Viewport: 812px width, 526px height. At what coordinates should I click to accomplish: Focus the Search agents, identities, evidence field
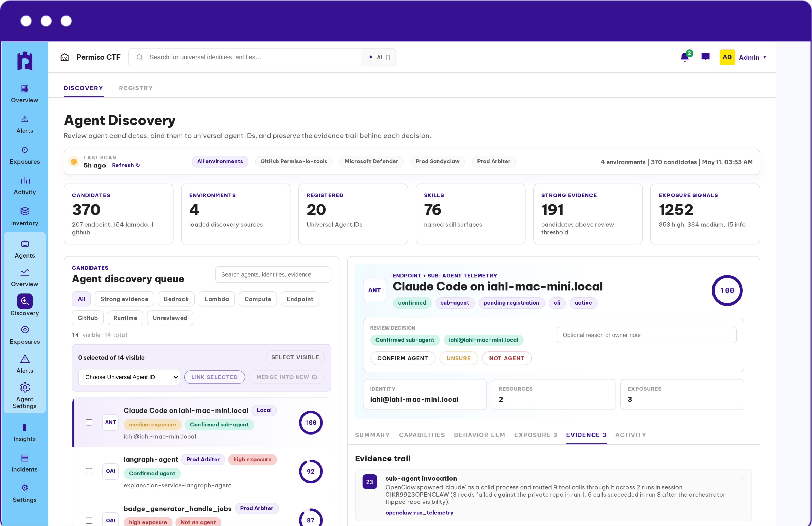[273, 275]
